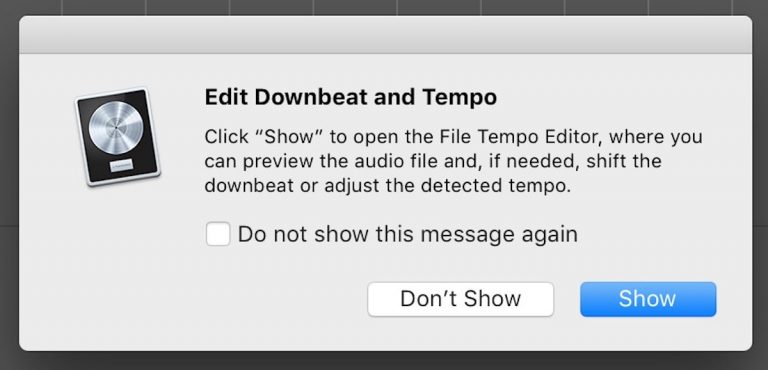The width and height of the screenshot is (768, 370).
Task: Click the dark workspace strip below the dialog
Action: (x=384, y=361)
